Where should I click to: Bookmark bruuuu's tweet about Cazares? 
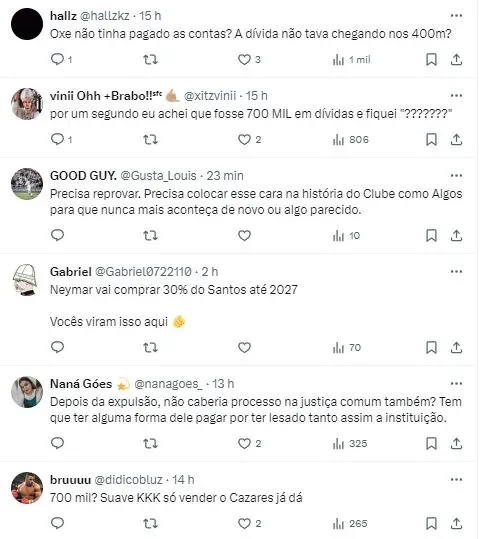point(431,524)
